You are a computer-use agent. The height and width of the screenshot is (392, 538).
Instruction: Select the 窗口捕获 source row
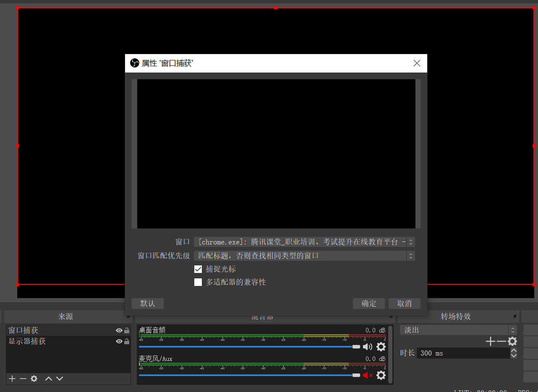click(x=68, y=330)
